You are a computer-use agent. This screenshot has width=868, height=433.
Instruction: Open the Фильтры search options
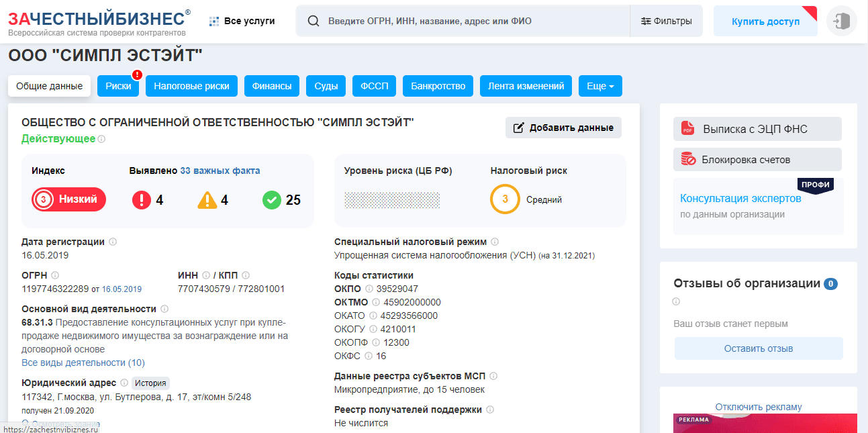666,21
